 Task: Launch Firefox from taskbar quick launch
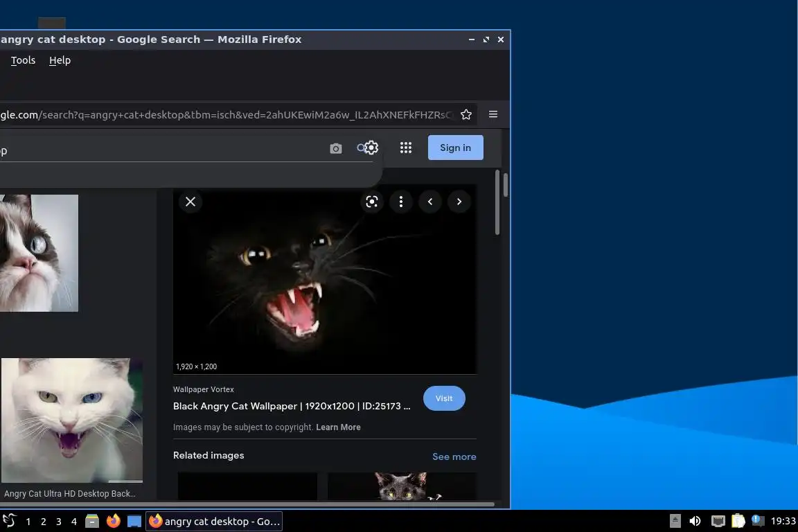[x=113, y=521]
